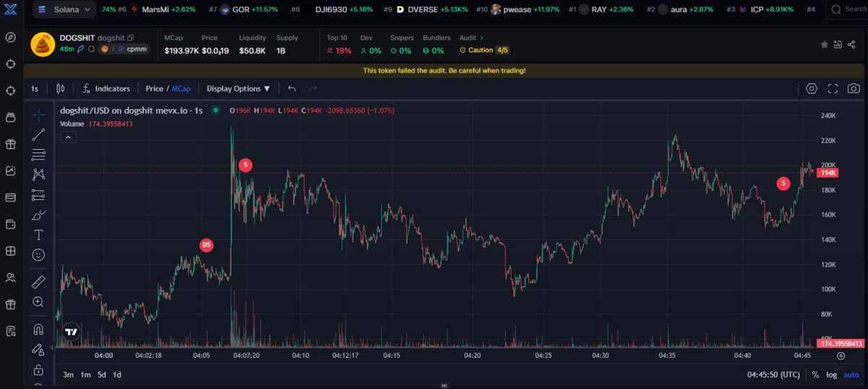Open the 1s interval selector
The height and width of the screenshot is (389, 868).
35,88
